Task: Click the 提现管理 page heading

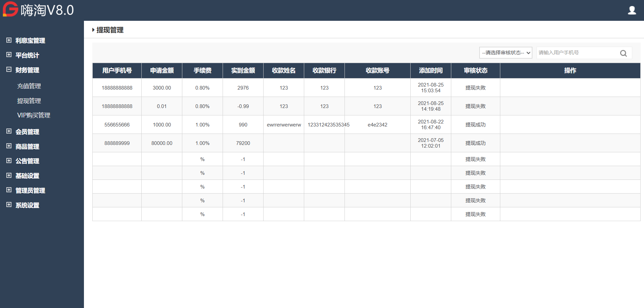Action: [110, 30]
